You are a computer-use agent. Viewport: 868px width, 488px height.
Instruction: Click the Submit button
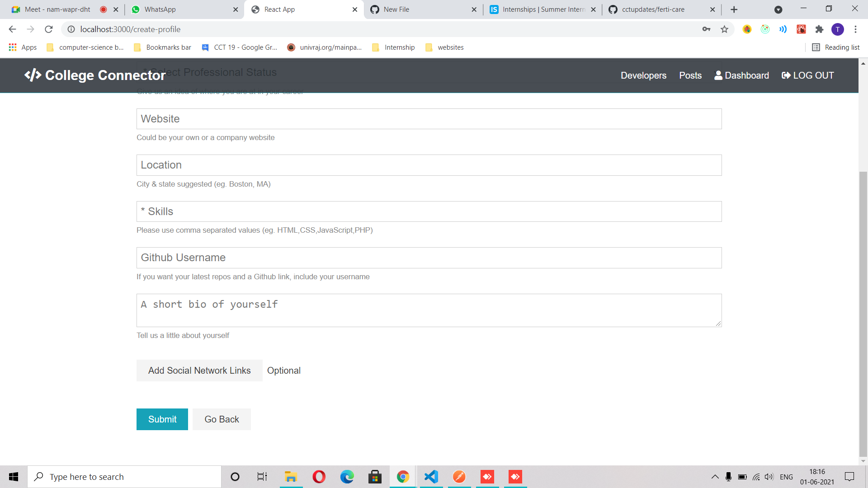coord(162,419)
